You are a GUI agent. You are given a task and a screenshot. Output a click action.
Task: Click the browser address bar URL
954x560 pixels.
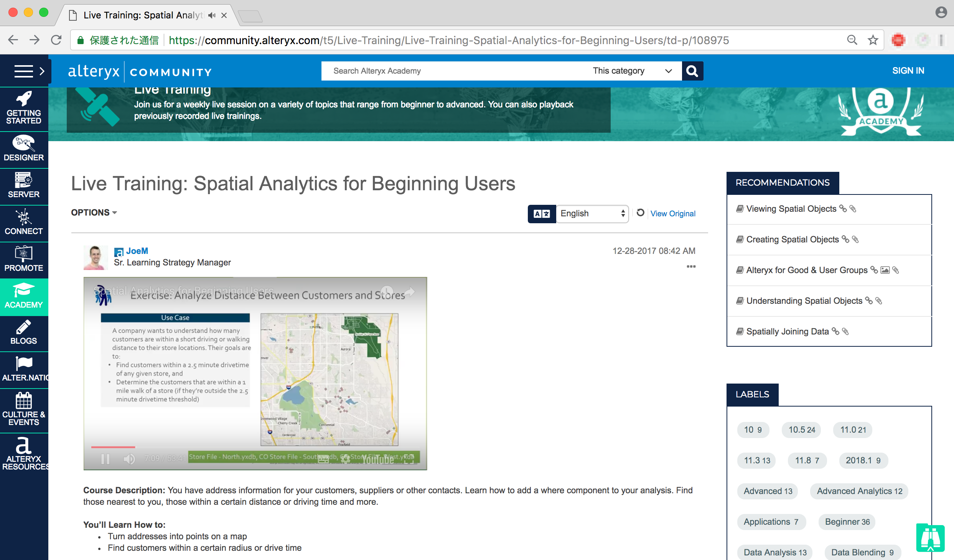(x=449, y=40)
